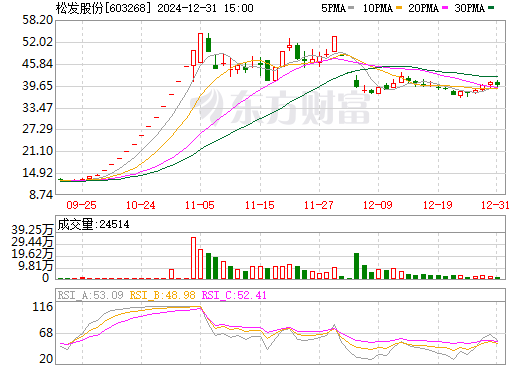The height and width of the screenshot is (365, 520).
Task: Click the 09-25 date label
Action: (82, 205)
